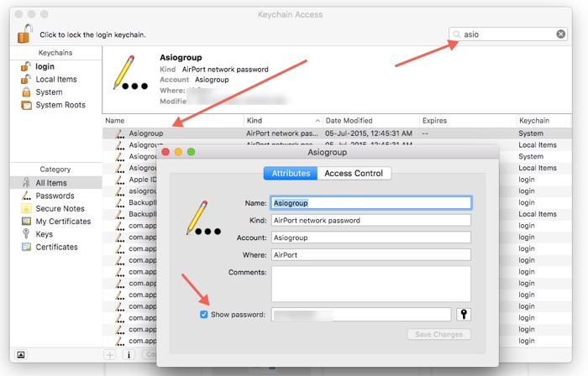Click the Asiogroup title in the preview pane

[x=181, y=58]
